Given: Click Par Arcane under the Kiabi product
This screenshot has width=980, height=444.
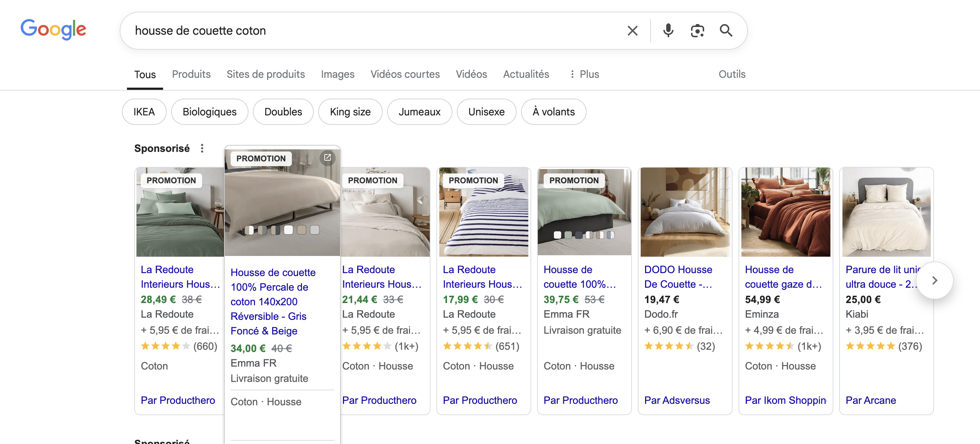Looking at the screenshot, I should (871, 400).
